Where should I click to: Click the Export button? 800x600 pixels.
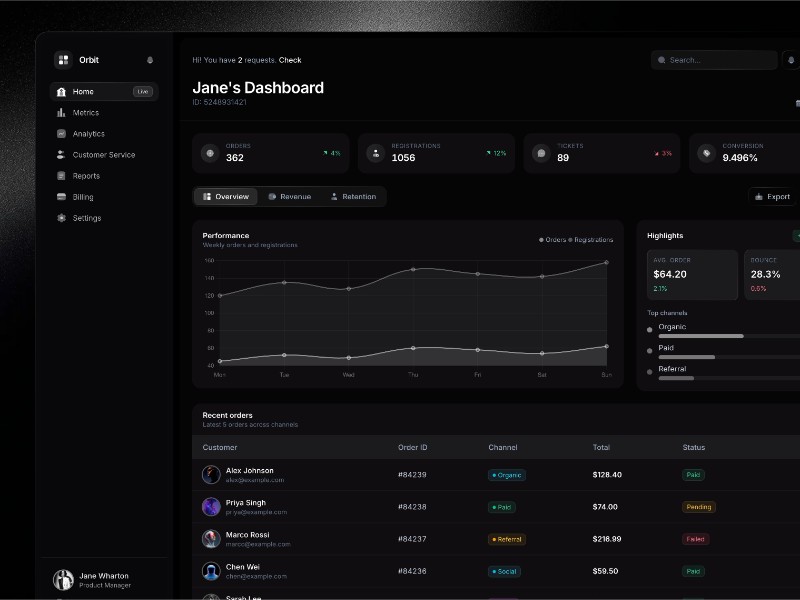tap(772, 197)
